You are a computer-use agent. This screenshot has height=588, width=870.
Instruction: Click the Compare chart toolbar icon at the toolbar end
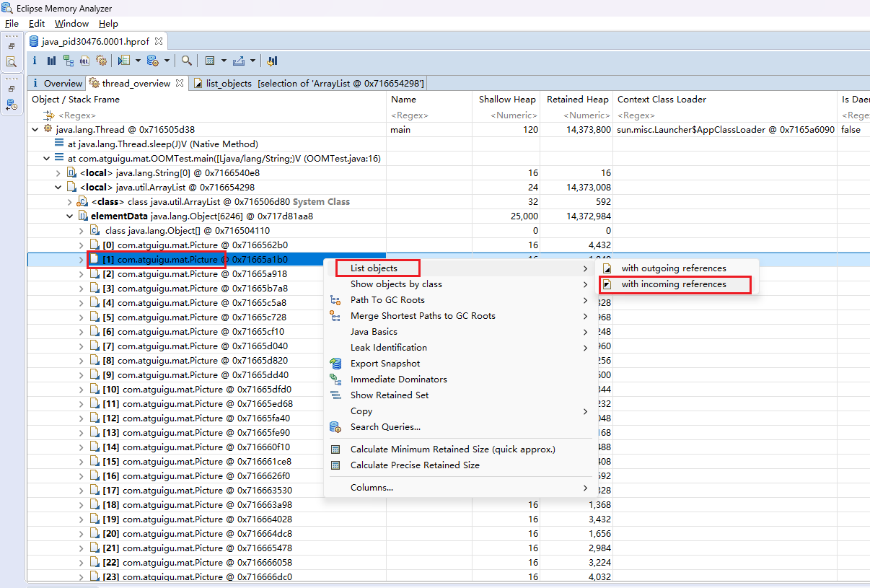point(272,61)
